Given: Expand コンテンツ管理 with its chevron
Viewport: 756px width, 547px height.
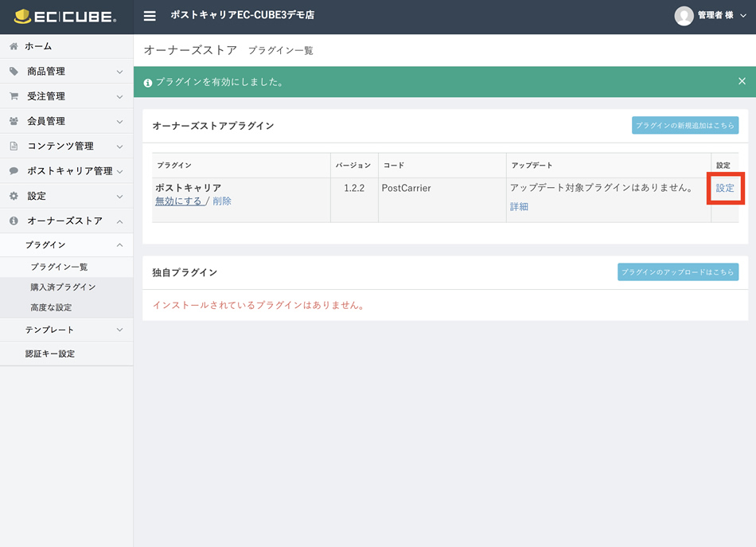Looking at the screenshot, I should click(x=119, y=147).
